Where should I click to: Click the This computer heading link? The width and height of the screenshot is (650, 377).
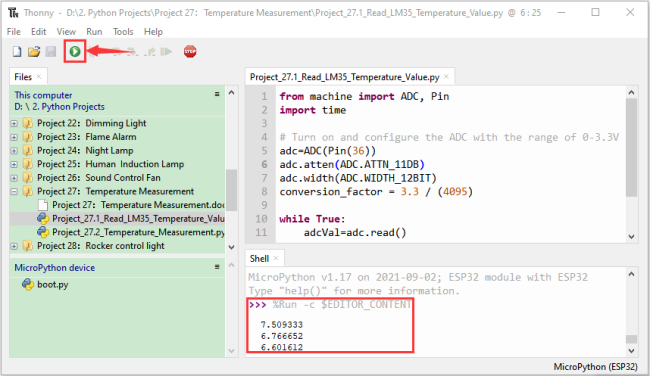pos(43,95)
